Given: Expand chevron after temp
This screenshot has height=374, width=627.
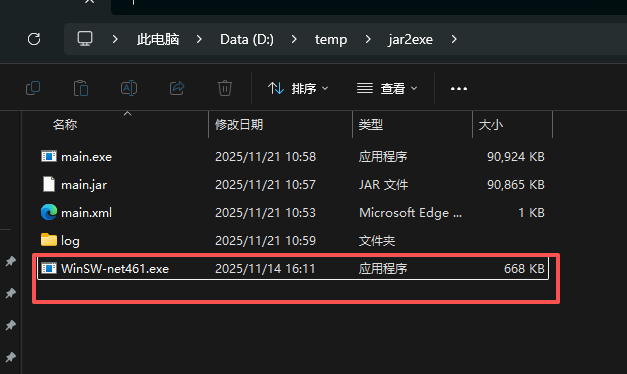Looking at the screenshot, I should pyautogui.click(x=368, y=39).
